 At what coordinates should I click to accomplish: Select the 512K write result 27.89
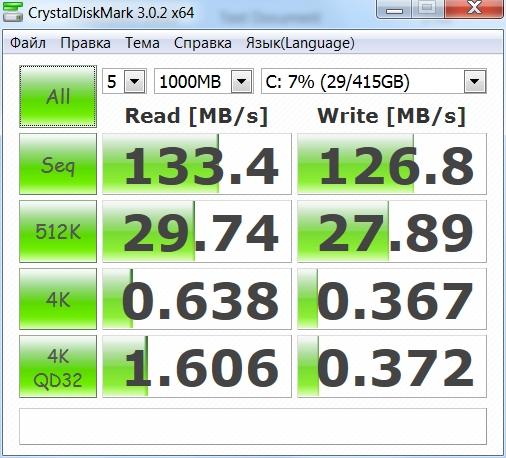coord(392,231)
